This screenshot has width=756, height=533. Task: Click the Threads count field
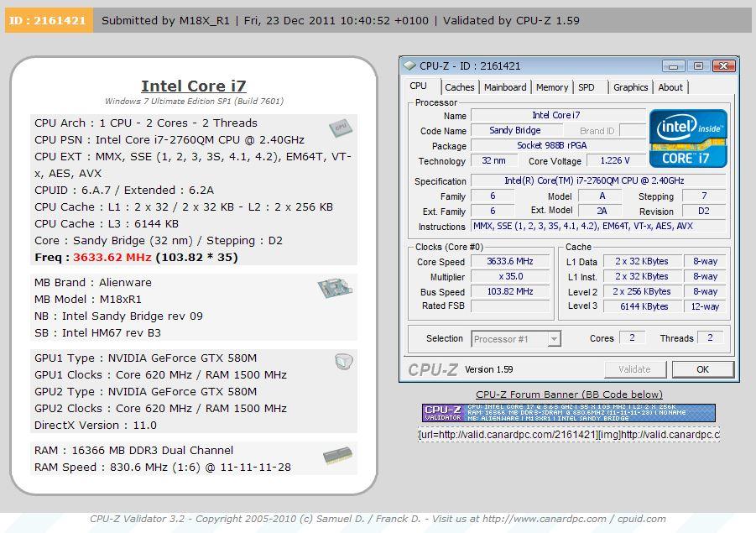coord(710,337)
